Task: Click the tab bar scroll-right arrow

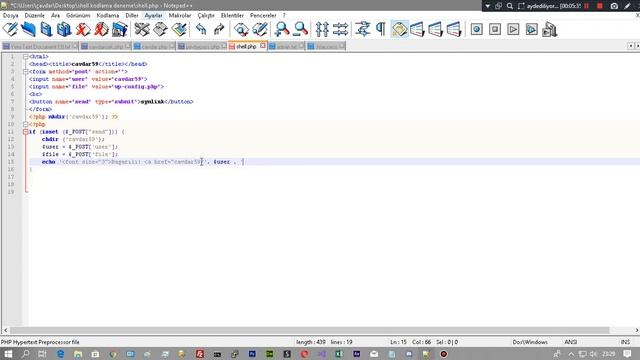Action: (638, 46)
